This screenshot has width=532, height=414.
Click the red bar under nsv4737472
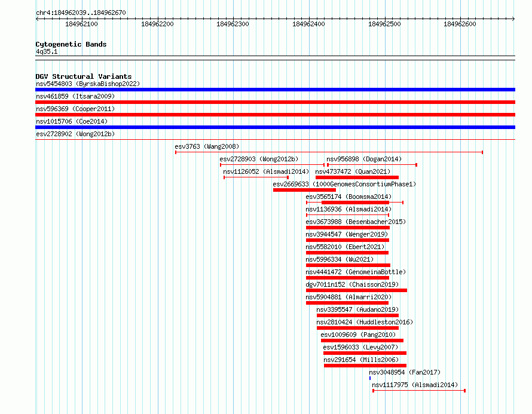[x=357, y=177]
